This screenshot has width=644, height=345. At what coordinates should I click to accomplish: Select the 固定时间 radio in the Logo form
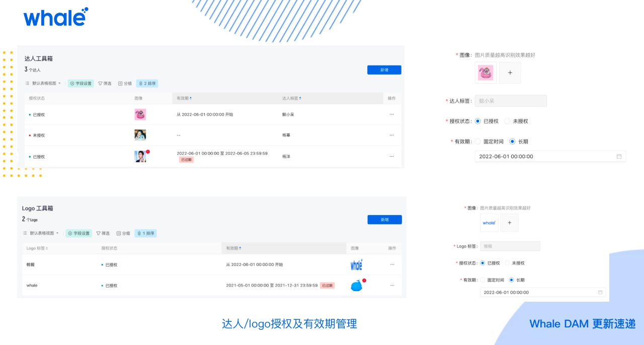click(483, 280)
